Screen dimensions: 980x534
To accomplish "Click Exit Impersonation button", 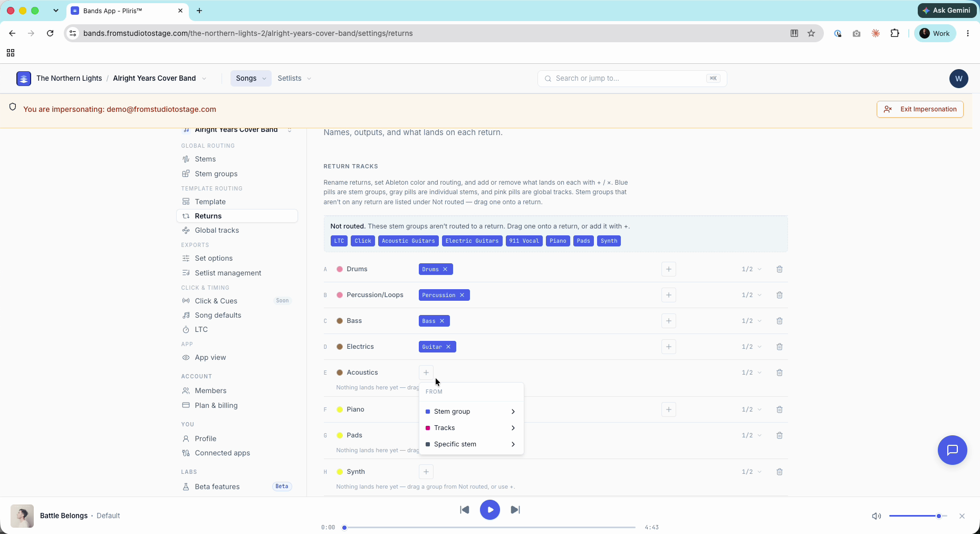I will click(x=920, y=109).
